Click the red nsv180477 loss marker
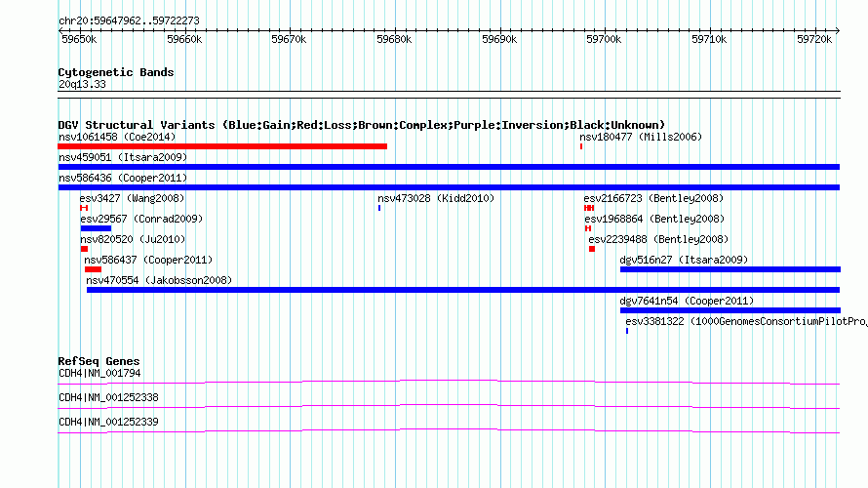 [x=581, y=146]
